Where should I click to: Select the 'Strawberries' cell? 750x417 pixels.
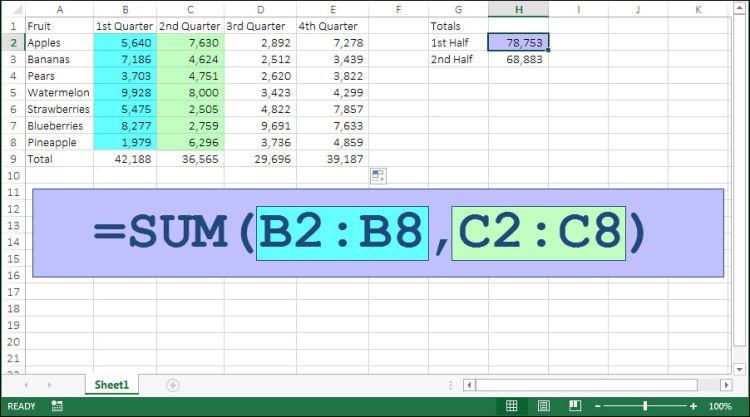point(60,109)
